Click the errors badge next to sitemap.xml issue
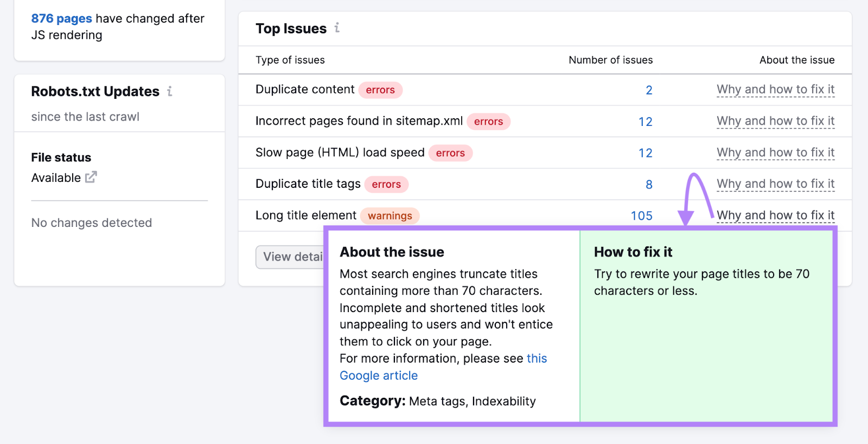 click(489, 122)
